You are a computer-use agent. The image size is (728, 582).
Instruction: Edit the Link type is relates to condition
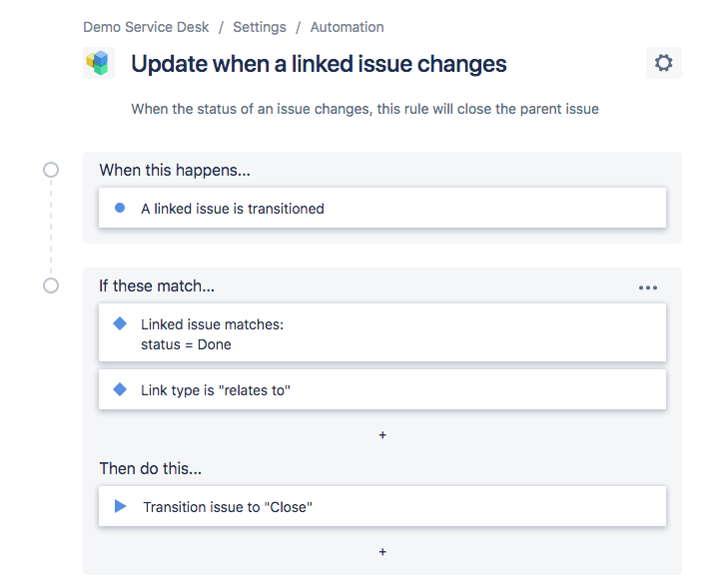(382, 390)
